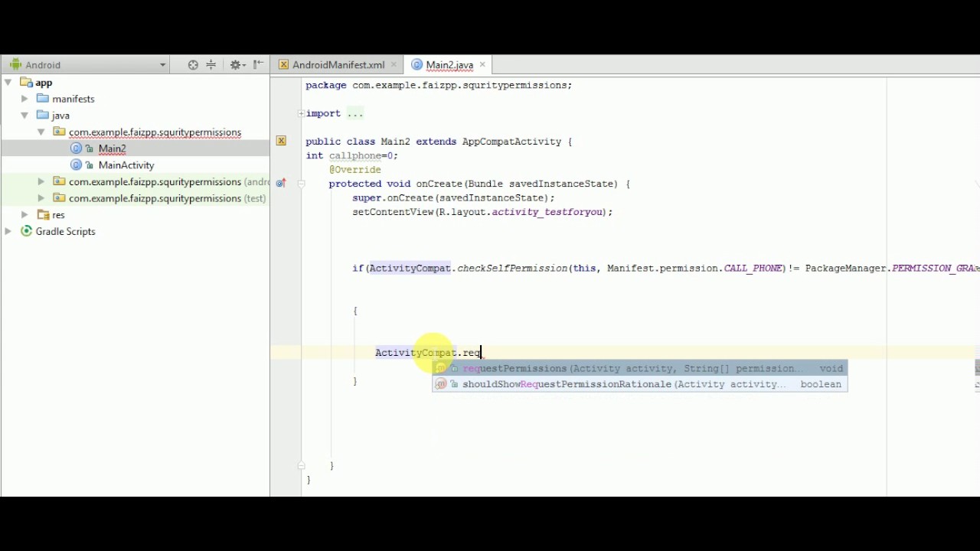The width and height of the screenshot is (980, 551).
Task: Click the setContentView line
Action: tap(482, 212)
